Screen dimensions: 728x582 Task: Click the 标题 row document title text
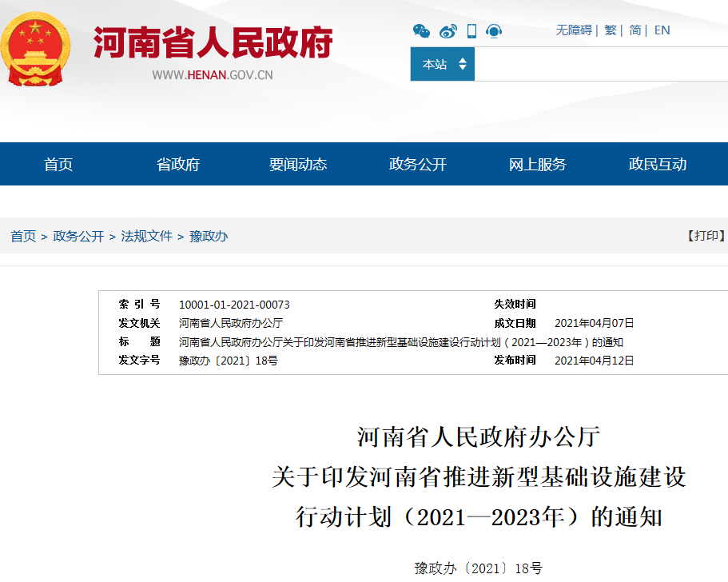pos(401,342)
